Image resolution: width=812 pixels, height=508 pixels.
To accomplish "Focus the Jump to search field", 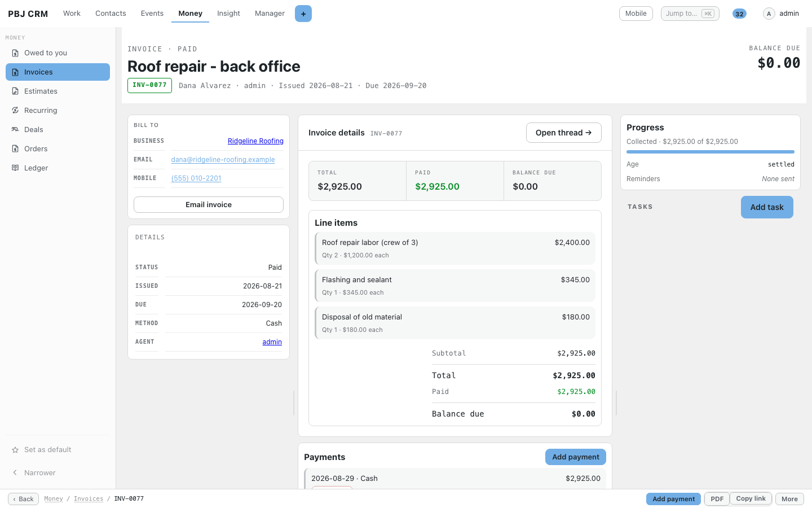I will click(x=690, y=14).
